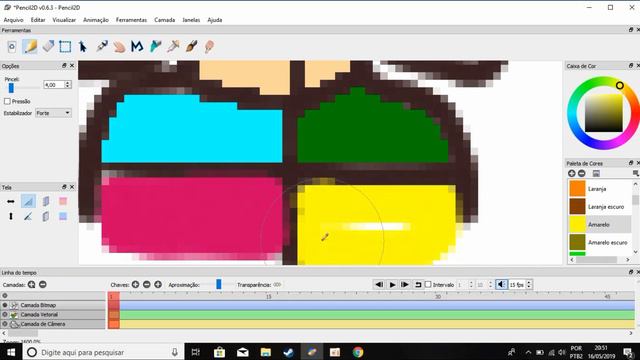
Task: Select the Paint Bucket tool
Action: pos(156,47)
